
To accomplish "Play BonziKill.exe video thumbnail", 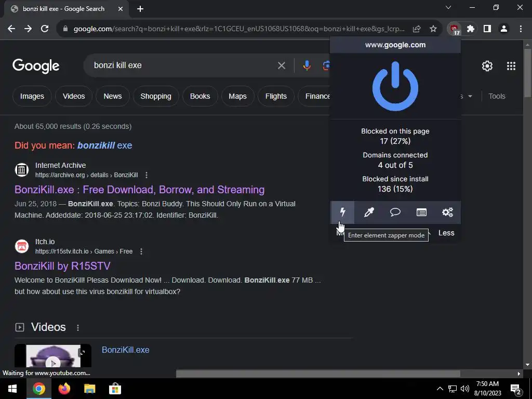I will (x=53, y=356).
